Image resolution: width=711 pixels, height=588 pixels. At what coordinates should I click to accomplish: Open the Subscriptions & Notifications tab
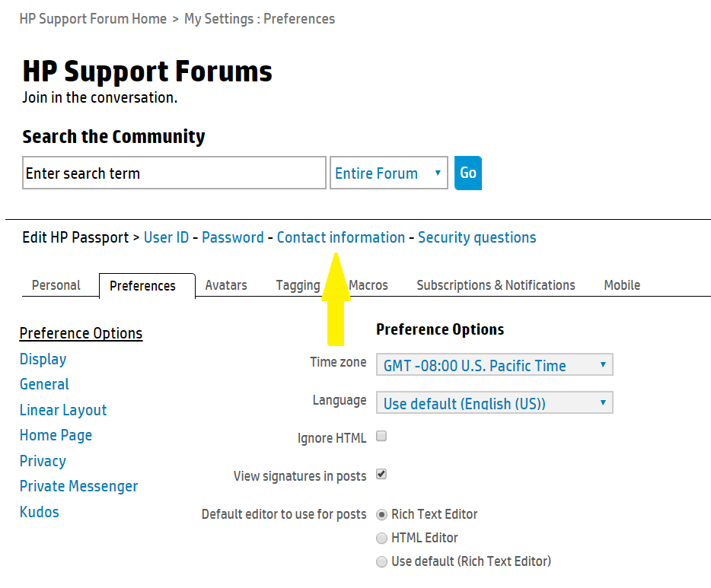point(496,285)
